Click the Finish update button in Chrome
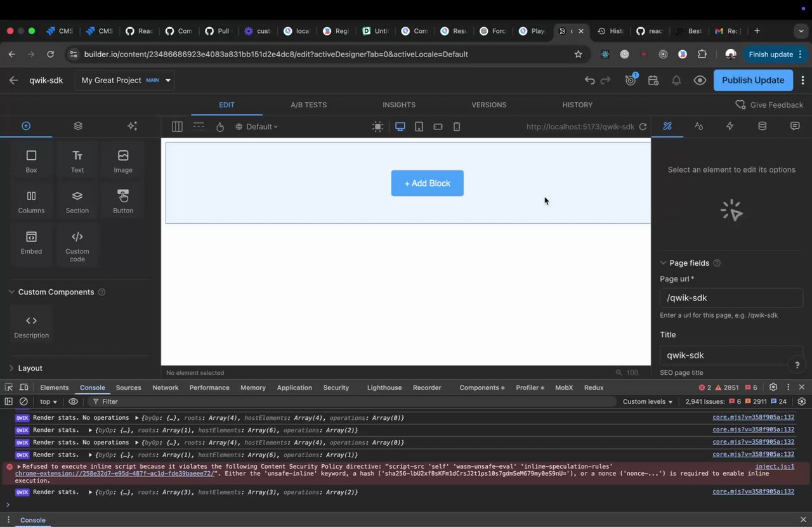The image size is (812, 527). (774, 55)
